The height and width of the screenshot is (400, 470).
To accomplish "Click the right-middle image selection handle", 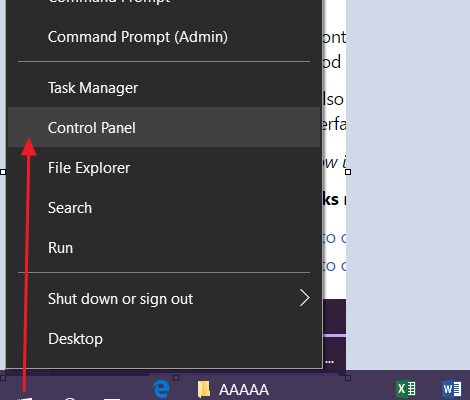I will pyautogui.click(x=348, y=172).
